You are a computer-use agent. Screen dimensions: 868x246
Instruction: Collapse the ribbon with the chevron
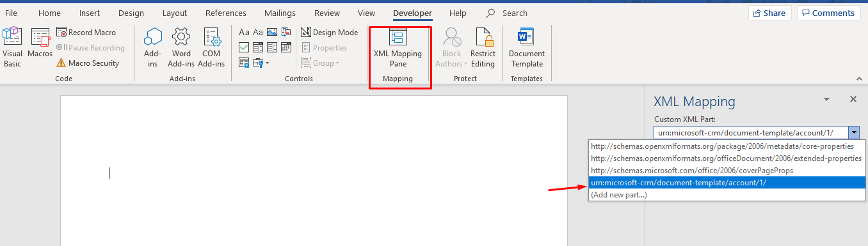pos(858,78)
